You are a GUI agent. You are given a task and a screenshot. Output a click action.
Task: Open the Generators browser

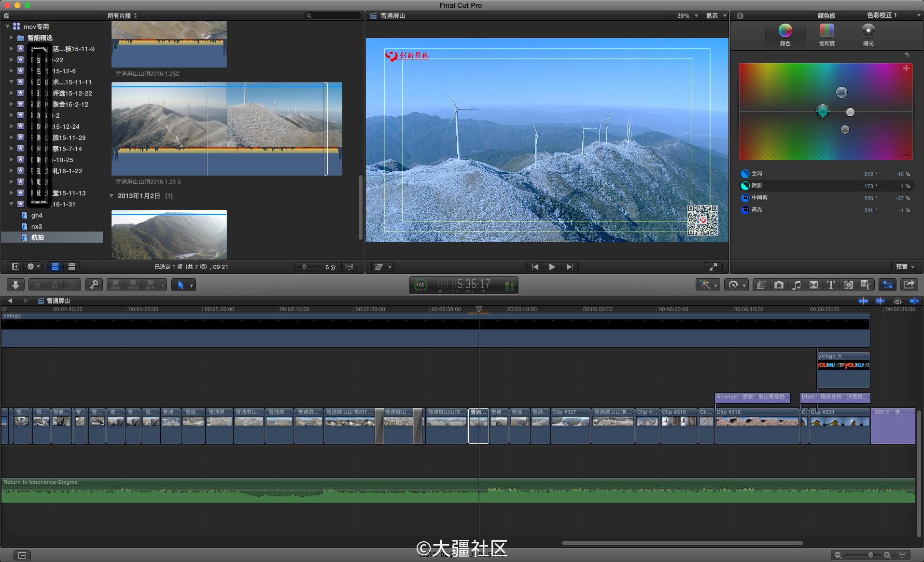pyautogui.click(x=848, y=285)
